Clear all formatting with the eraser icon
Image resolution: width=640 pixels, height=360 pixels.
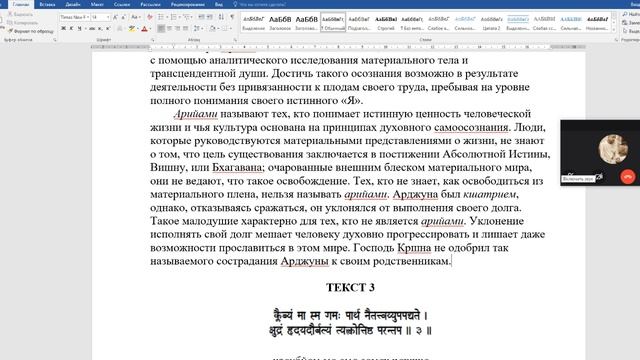(150, 17)
